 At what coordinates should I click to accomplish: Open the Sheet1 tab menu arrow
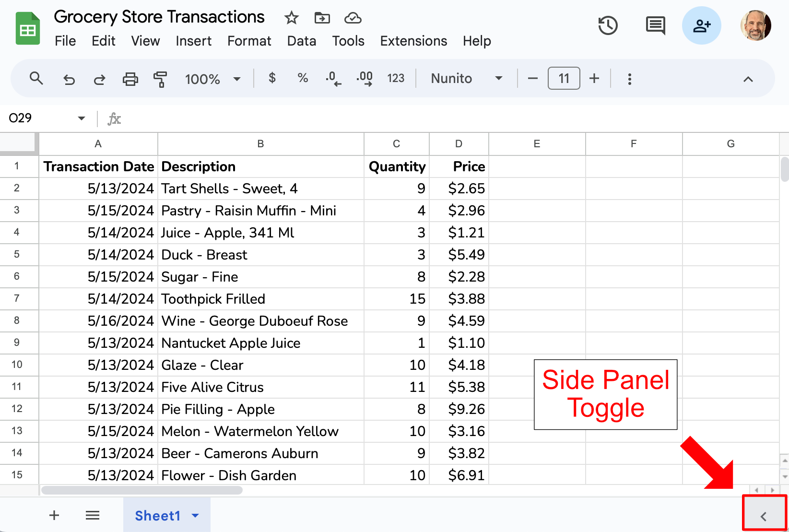coord(195,516)
